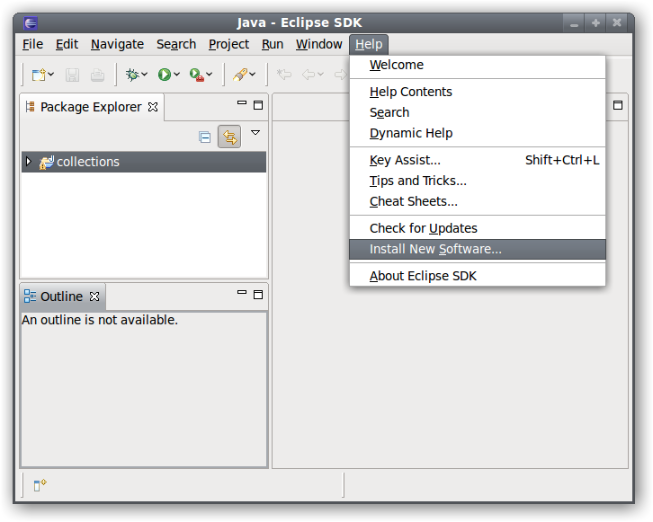Open the Back navigation history dropdown

321,75
